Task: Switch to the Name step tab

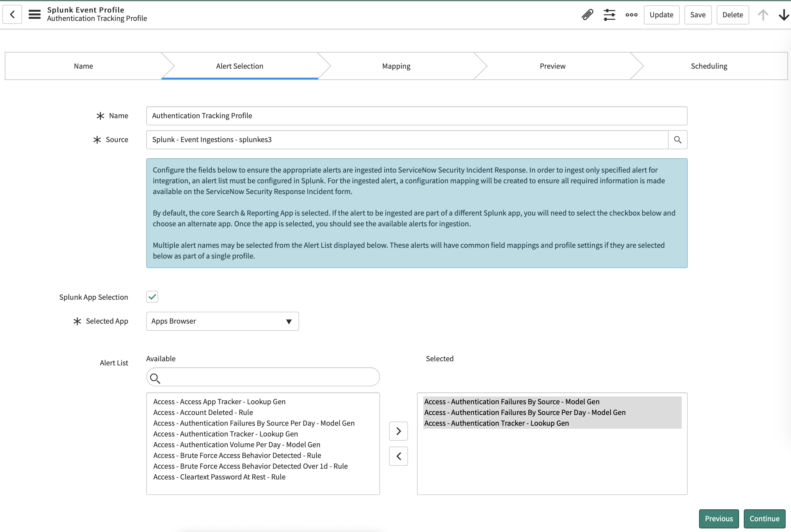Action: coord(84,66)
